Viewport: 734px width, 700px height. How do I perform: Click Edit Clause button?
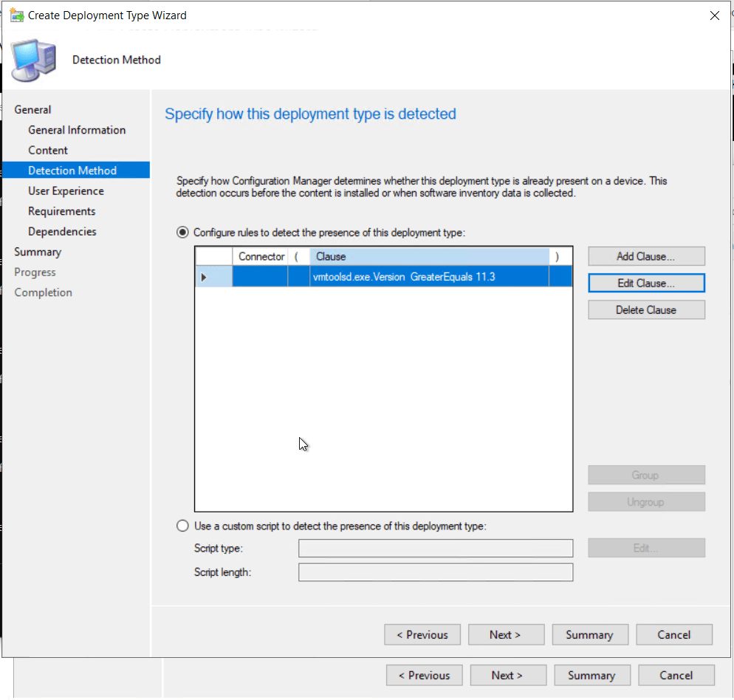(x=646, y=283)
